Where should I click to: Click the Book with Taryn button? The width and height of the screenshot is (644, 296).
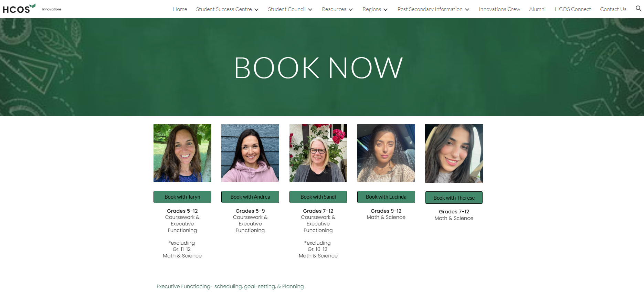182,197
